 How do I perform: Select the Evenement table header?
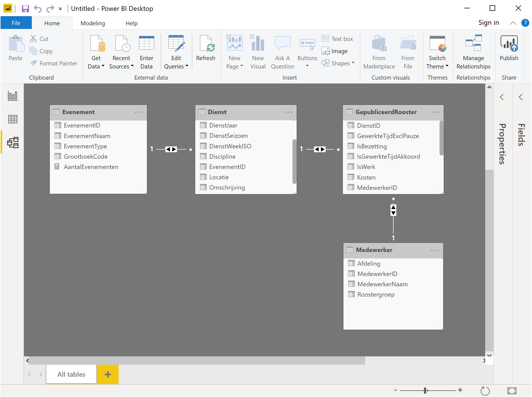point(98,112)
